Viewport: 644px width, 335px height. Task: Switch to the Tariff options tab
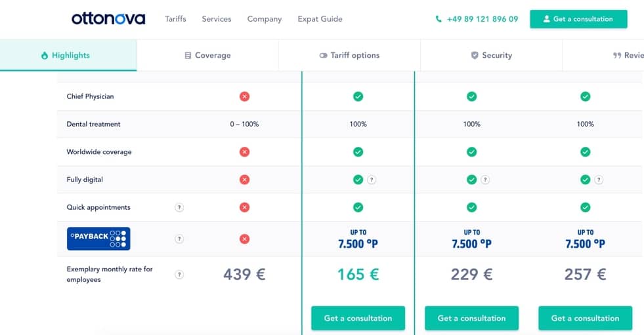pyautogui.click(x=349, y=56)
